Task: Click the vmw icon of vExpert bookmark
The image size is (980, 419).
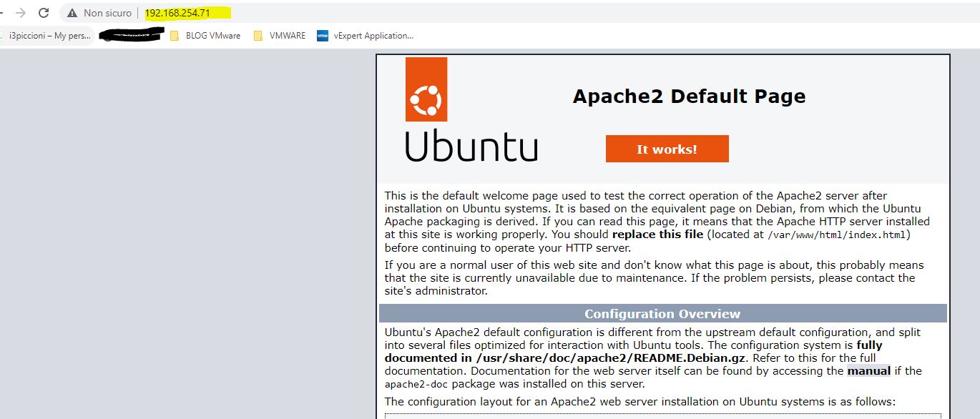Action: pos(322,35)
